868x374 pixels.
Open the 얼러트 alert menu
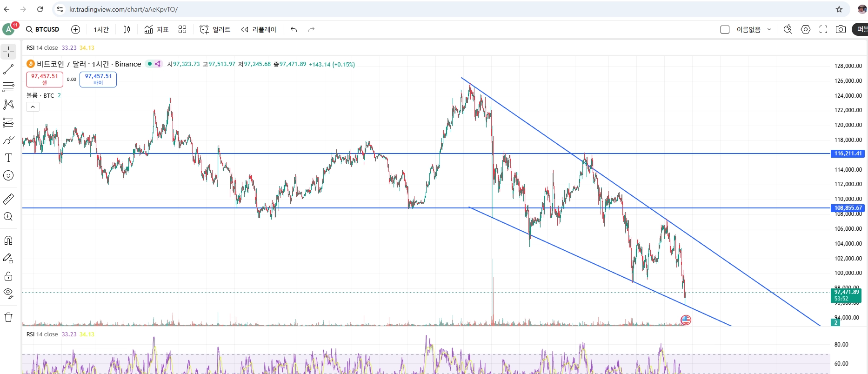215,29
